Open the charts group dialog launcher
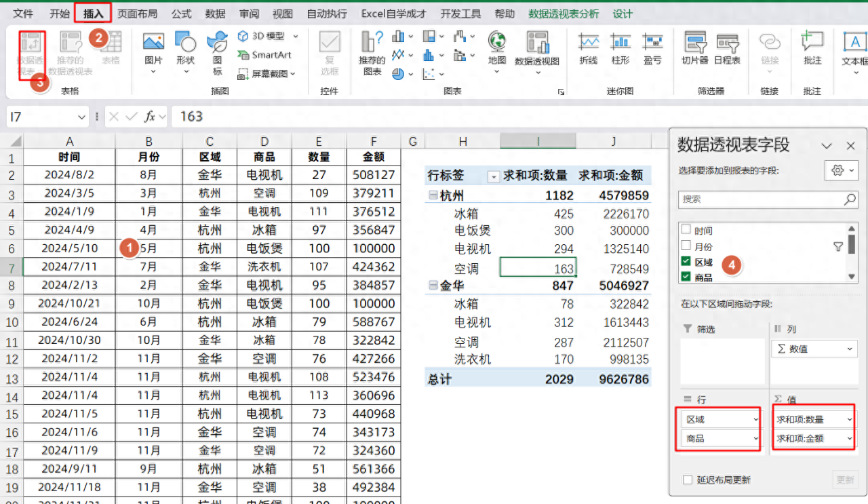This screenshot has width=868, height=504. 561,92
